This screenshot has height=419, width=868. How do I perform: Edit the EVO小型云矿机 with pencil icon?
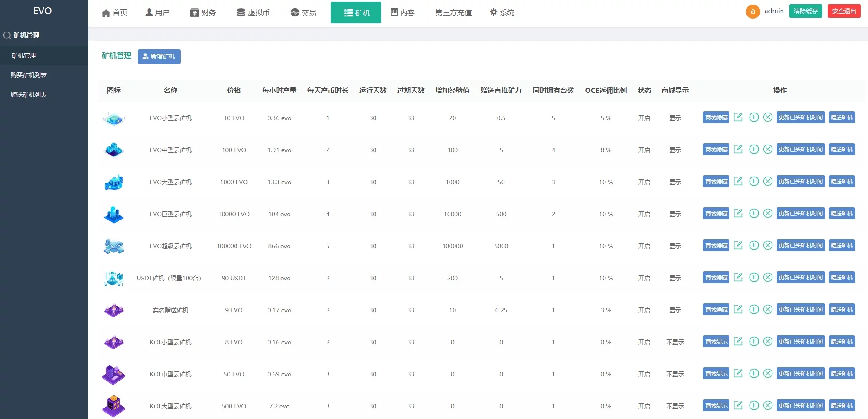point(738,117)
